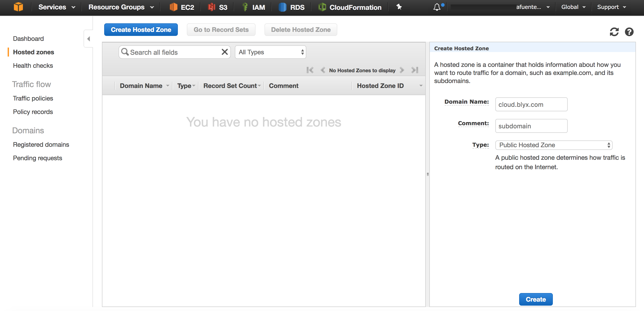Viewport: 644px width, 311px height.
Task: Open Health checks in the sidebar
Action: [33, 66]
